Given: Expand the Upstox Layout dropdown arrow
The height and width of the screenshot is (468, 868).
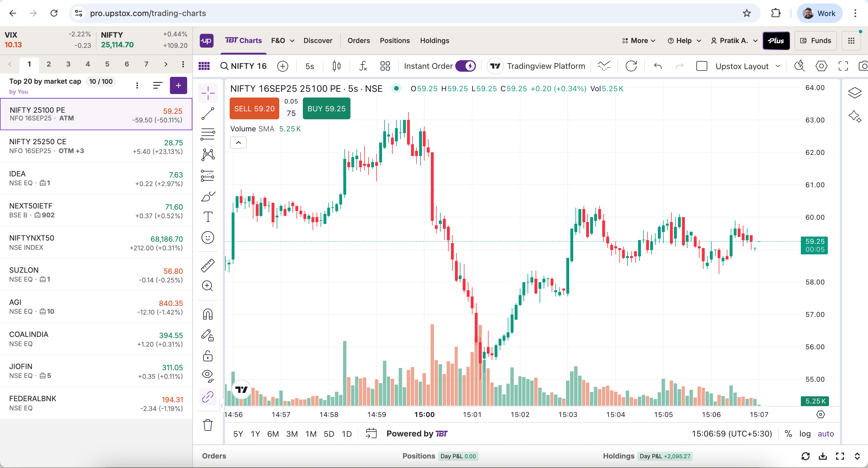Looking at the screenshot, I should pyautogui.click(x=778, y=66).
